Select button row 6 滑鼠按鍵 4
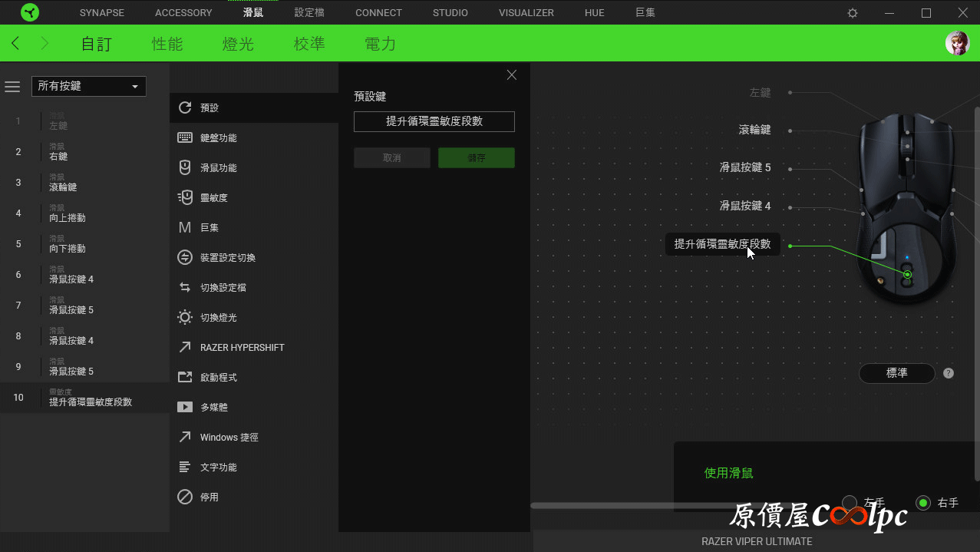Screen dimensions: 980x552 click(x=84, y=275)
